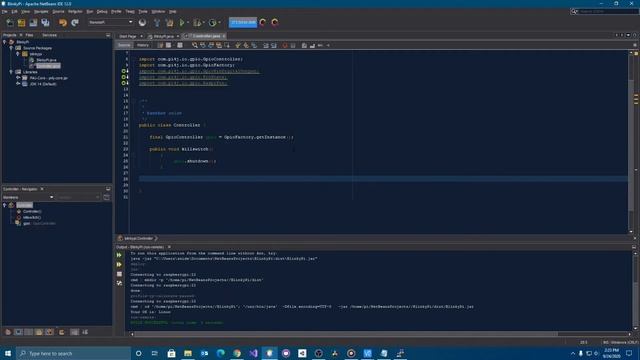The image size is (640, 360).
Task: Toggle last Navigator filter icon, bottom bar
Action: [x=85, y=332]
